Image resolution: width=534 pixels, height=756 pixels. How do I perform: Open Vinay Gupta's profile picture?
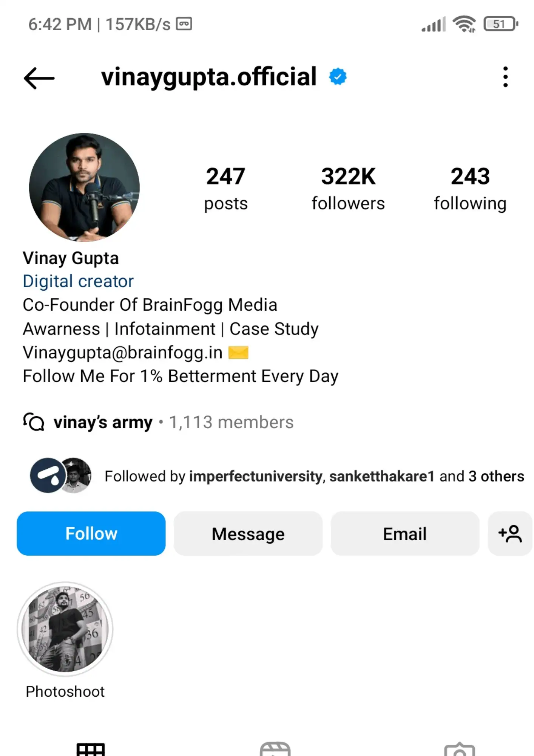click(84, 187)
